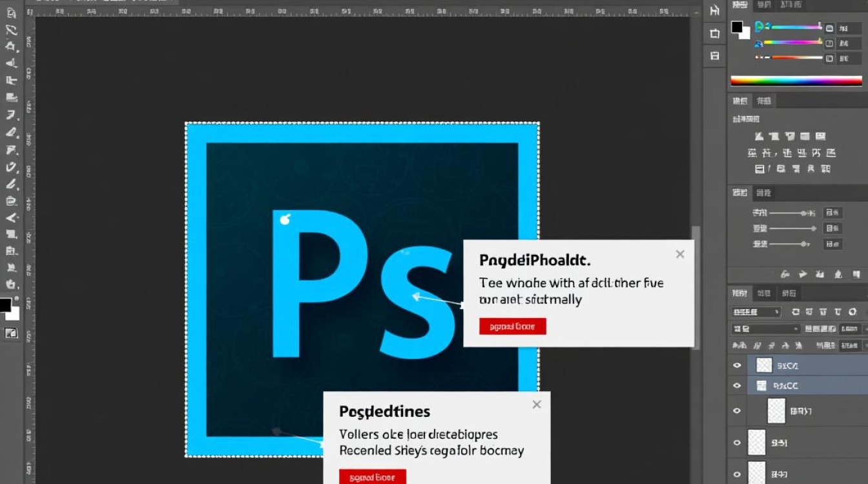This screenshot has height=484, width=868.
Task: Click the red button in the Posgdedtines popup
Action: (x=373, y=477)
